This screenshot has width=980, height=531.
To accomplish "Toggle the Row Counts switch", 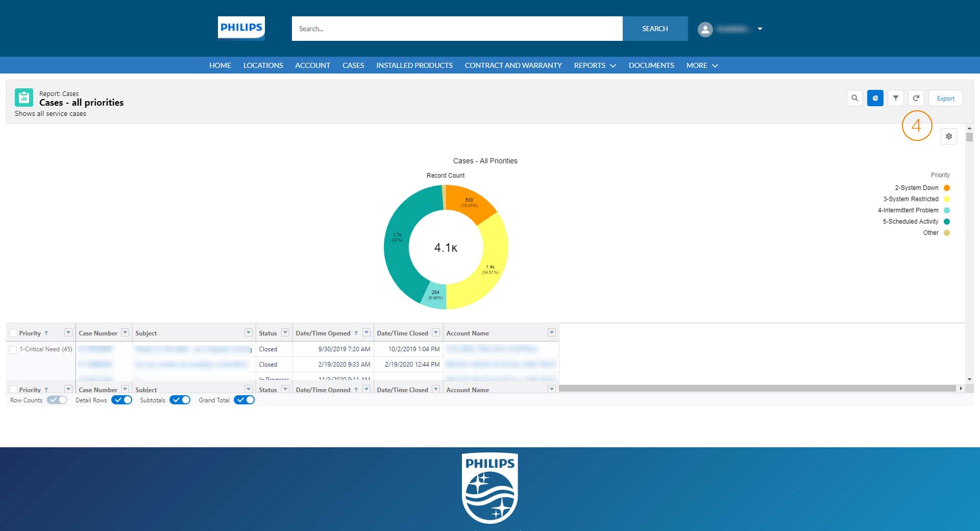I will click(57, 400).
